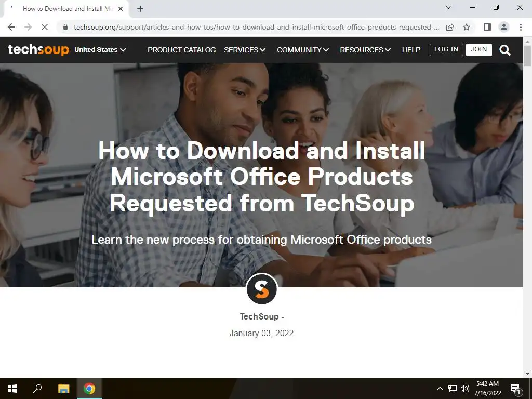Click the page vertical scrollbar thumb

[x=527, y=55]
